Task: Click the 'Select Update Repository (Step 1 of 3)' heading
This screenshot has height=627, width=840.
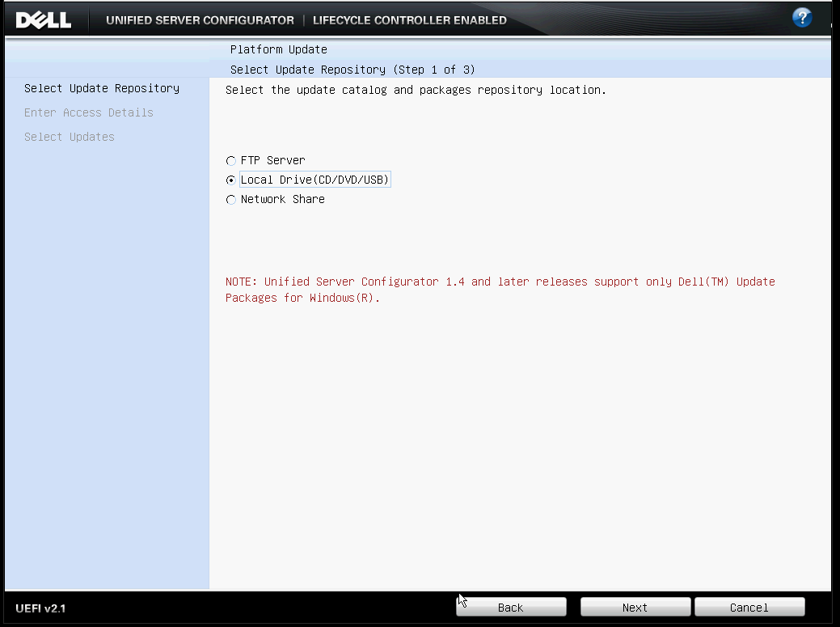Action: pos(352,70)
